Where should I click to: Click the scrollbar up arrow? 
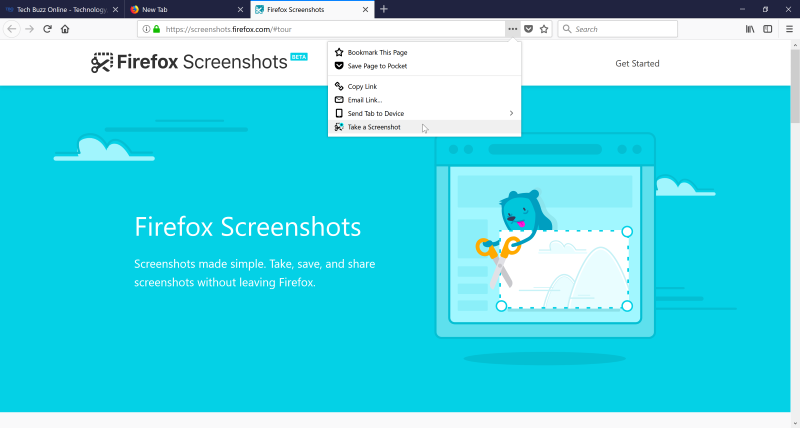(795, 45)
